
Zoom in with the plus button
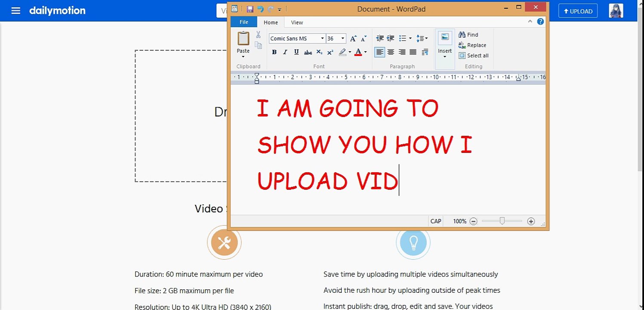(x=531, y=221)
